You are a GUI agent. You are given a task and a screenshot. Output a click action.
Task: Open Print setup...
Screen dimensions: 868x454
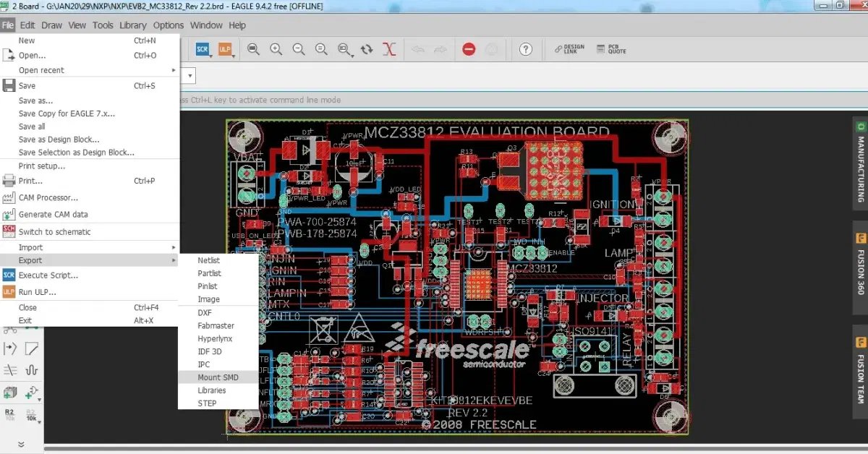90,166
